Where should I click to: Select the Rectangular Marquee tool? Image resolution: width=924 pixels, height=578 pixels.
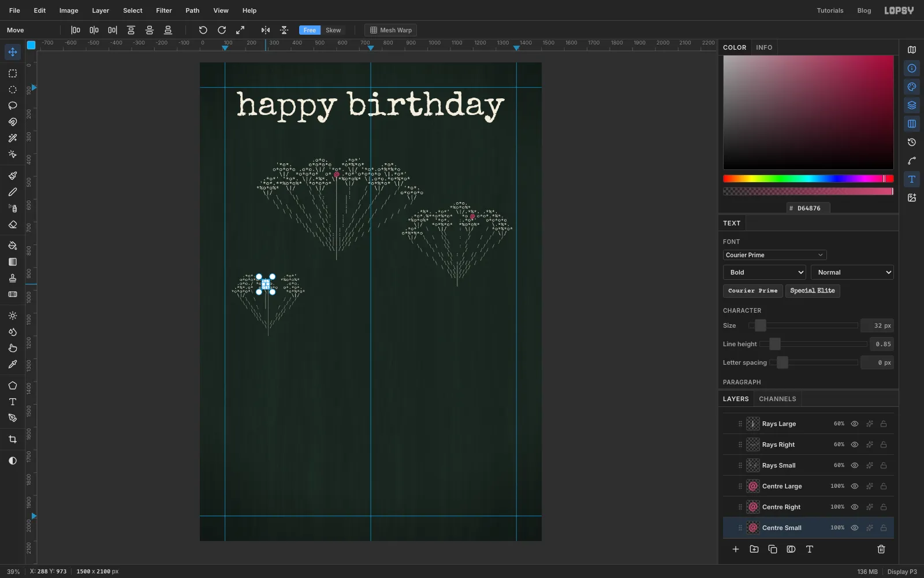[13, 73]
